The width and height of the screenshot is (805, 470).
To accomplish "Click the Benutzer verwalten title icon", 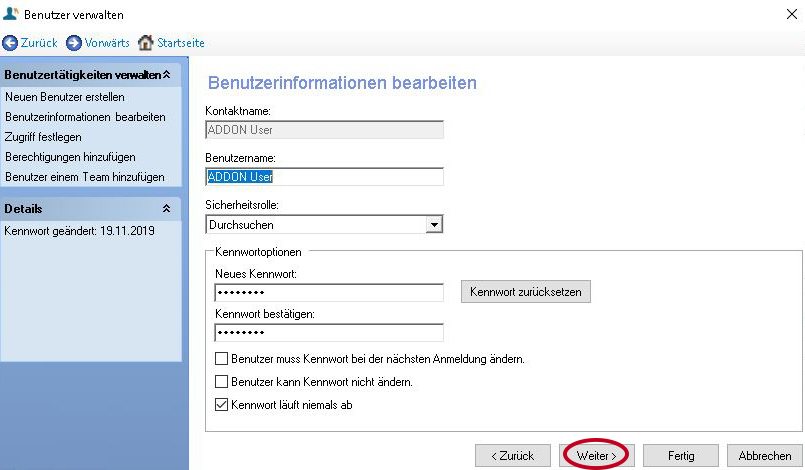I will (10, 14).
